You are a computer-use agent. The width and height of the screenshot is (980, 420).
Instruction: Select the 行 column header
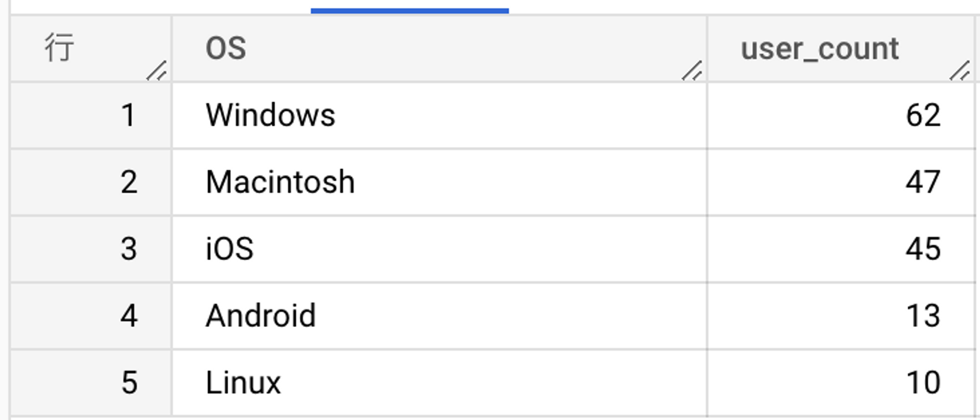click(91, 48)
